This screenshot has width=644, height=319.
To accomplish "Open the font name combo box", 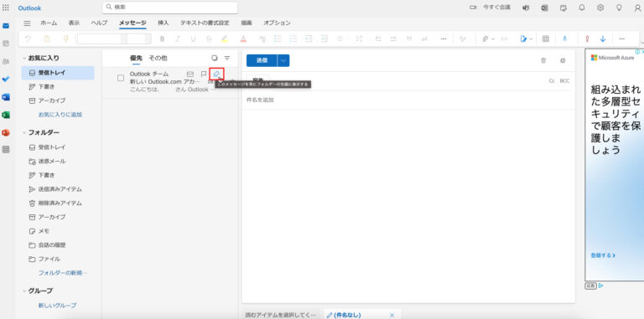I will [101, 39].
